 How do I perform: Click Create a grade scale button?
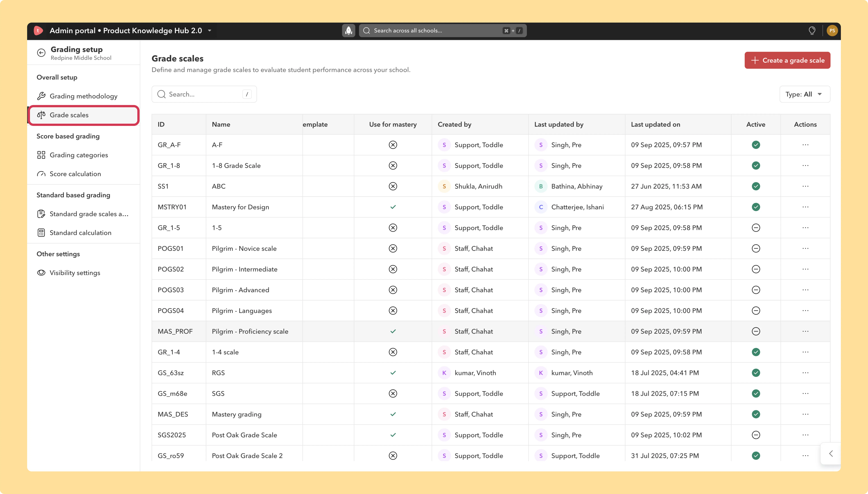coord(787,60)
